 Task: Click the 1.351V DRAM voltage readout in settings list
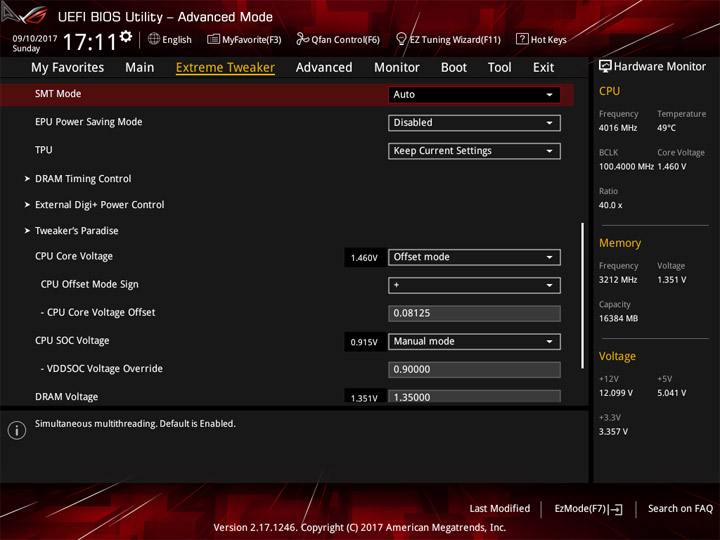[x=364, y=398]
